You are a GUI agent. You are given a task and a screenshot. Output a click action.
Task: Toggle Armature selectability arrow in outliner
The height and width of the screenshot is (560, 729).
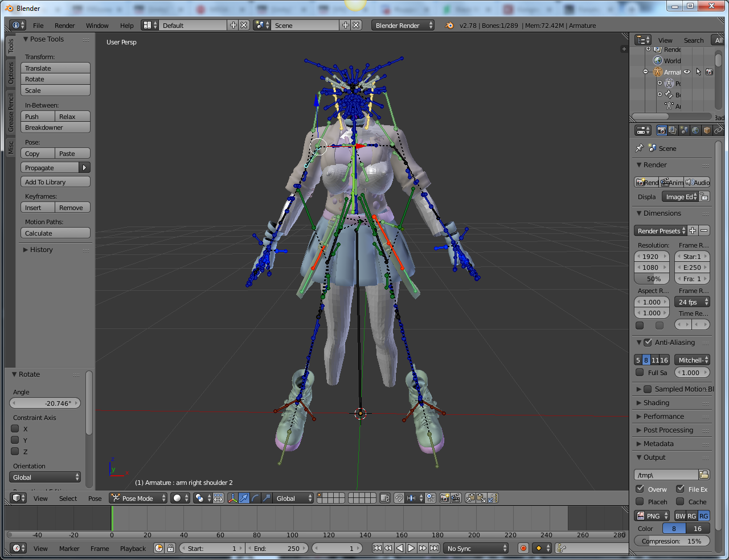click(698, 72)
